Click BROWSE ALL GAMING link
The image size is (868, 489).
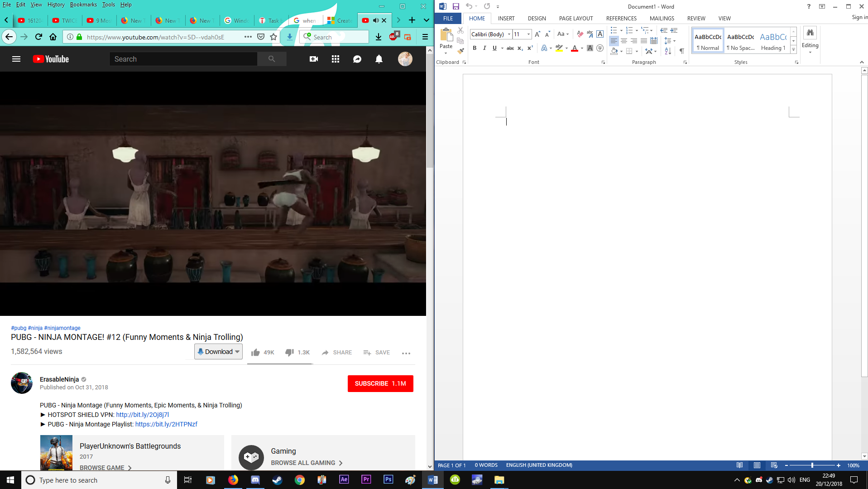tap(307, 463)
